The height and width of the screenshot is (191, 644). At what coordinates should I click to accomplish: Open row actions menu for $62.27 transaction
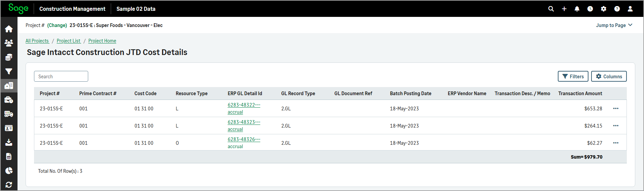[x=616, y=143]
